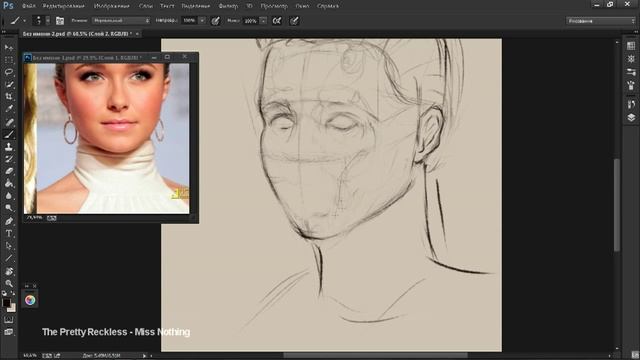Viewport: 640px width, 360px height.
Task: Close the floating reference photo window
Action: pos(184,57)
